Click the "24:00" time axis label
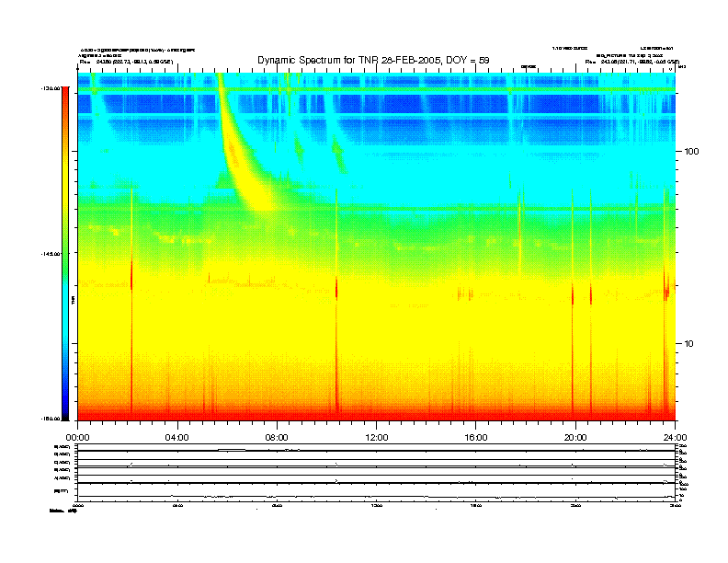Screen dimensions: 728x563 click(x=675, y=438)
